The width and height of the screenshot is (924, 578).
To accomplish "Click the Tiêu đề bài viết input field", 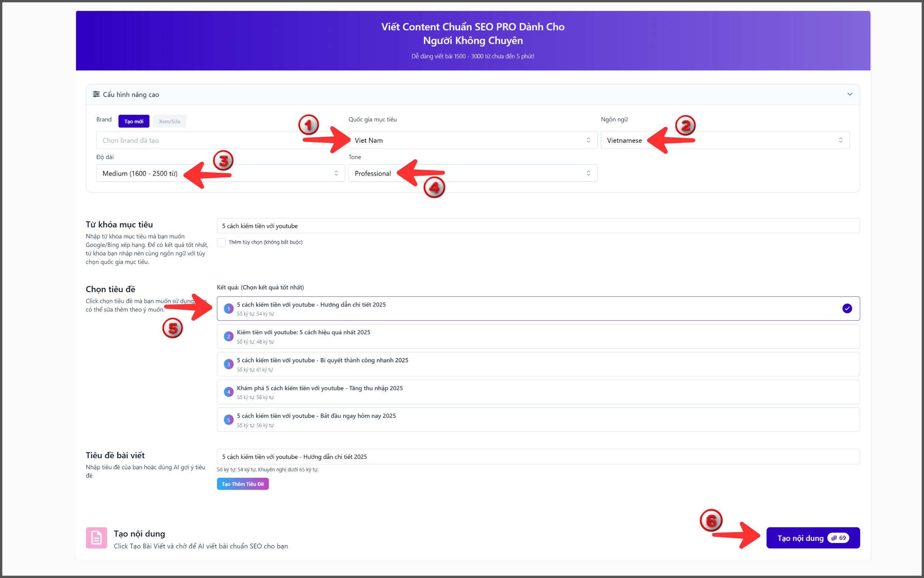I will click(x=538, y=457).
